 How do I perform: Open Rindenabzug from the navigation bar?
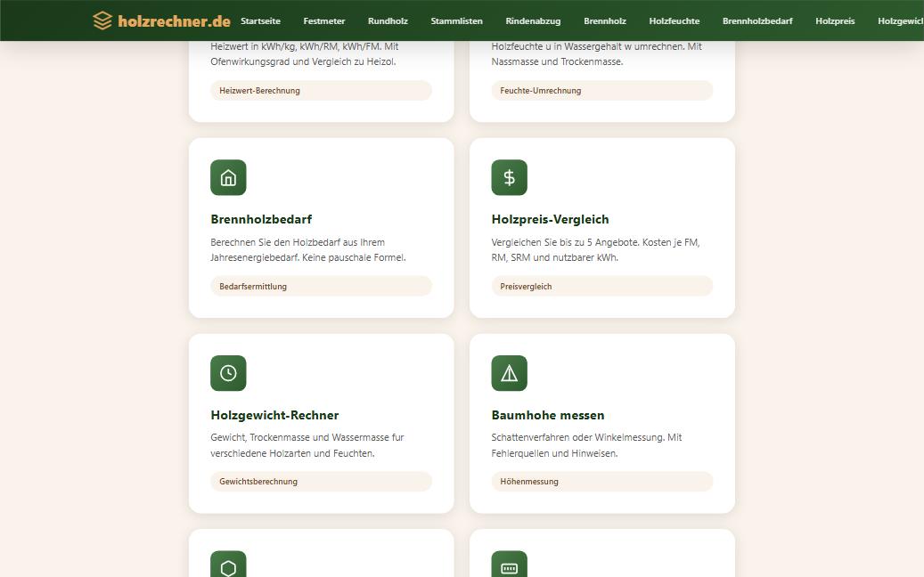point(534,21)
